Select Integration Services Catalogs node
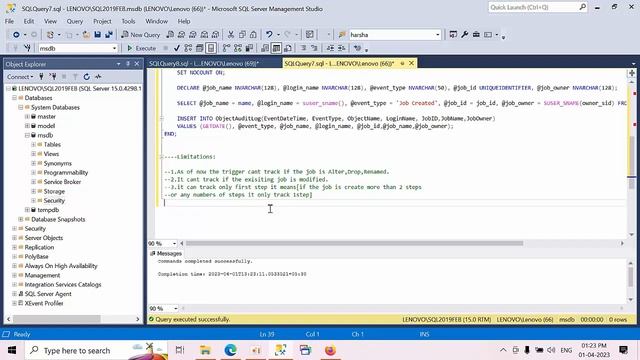640x360 pixels. click(x=63, y=284)
